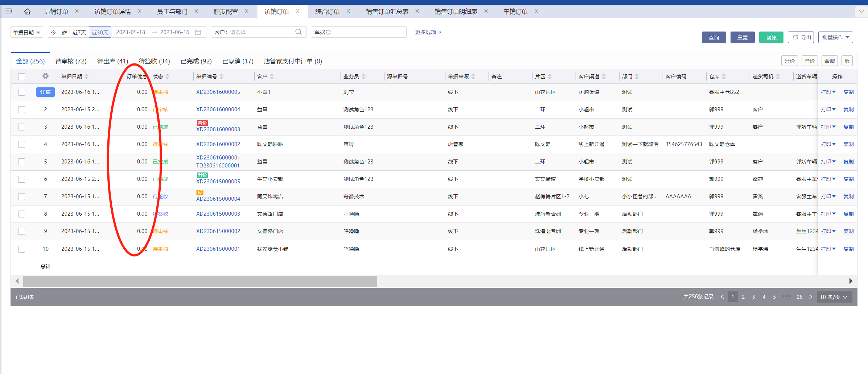Sort by 单据日期 column arrows
868x374 pixels.
click(x=87, y=76)
